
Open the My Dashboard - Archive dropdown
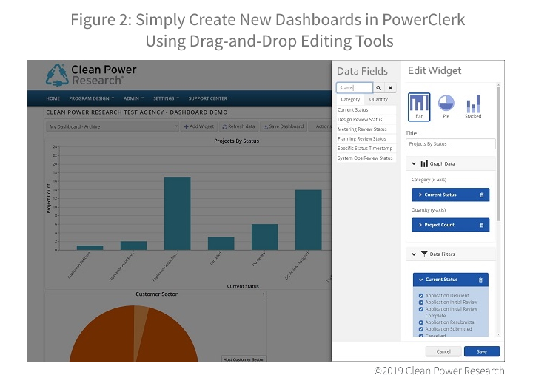113,126
